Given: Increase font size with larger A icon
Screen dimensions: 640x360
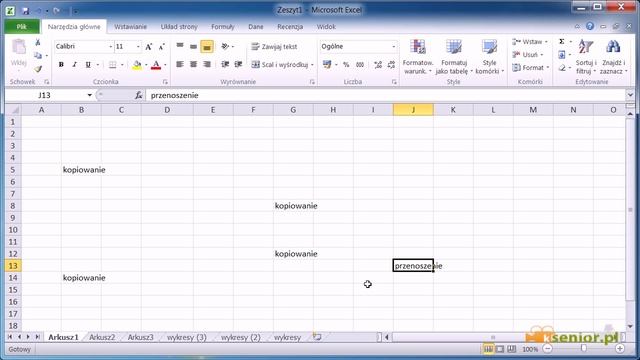Looking at the screenshot, I should click(x=149, y=47).
